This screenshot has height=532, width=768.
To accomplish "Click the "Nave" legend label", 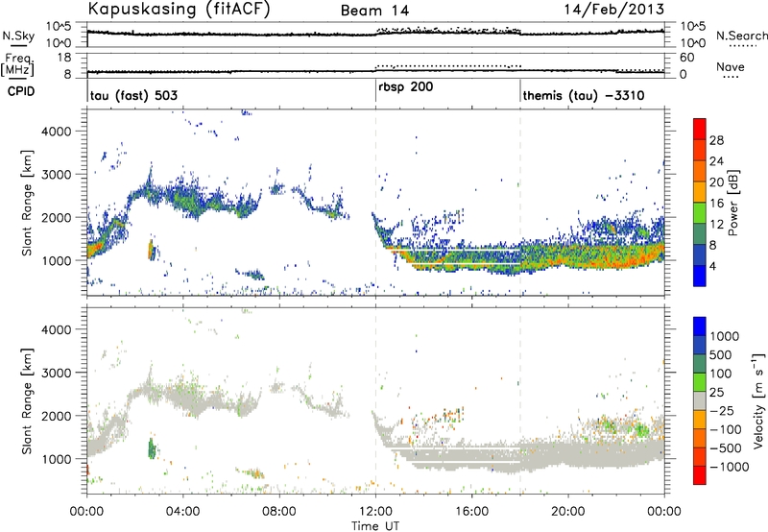I will (731, 66).
